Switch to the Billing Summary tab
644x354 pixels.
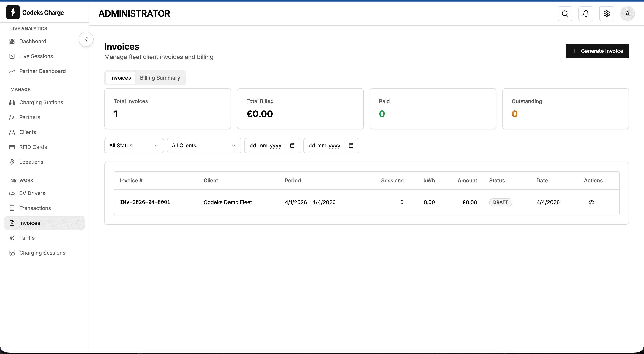(x=160, y=78)
